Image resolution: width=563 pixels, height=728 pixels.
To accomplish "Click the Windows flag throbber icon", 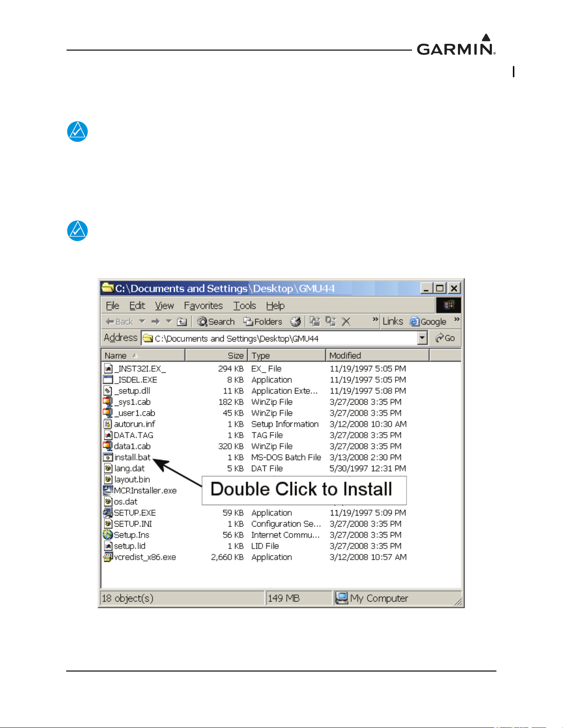I will (448, 306).
